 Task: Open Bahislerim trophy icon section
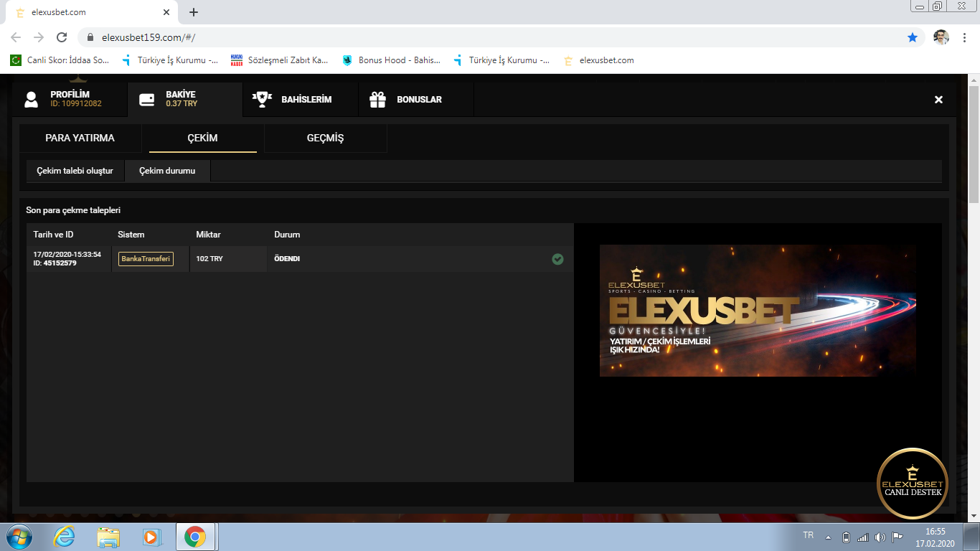click(x=262, y=100)
